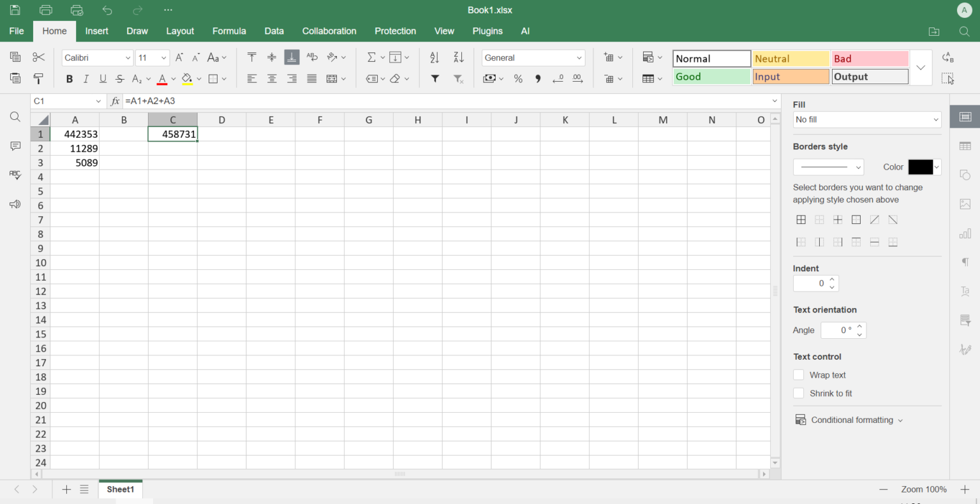The image size is (980, 504).
Task: Enable Wrap text
Action: tap(799, 375)
